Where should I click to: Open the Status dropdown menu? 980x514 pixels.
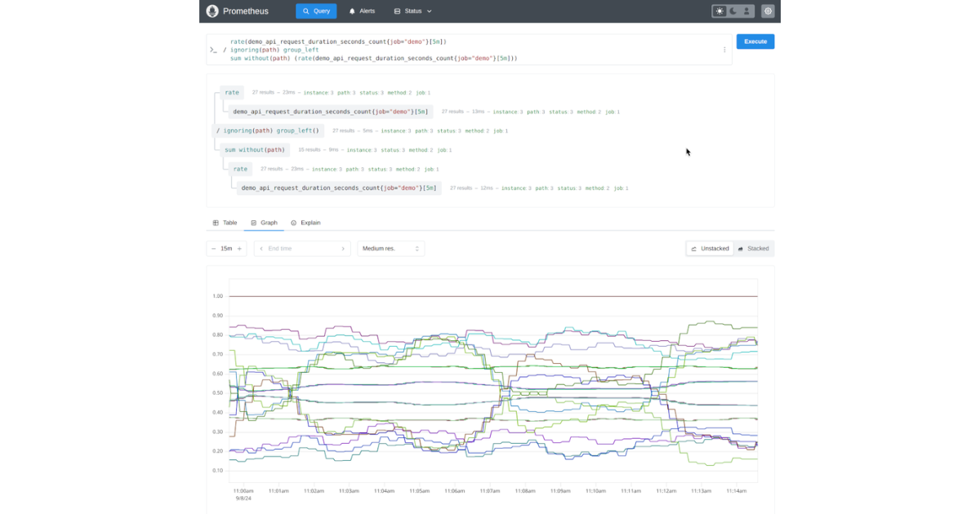point(412,11)
